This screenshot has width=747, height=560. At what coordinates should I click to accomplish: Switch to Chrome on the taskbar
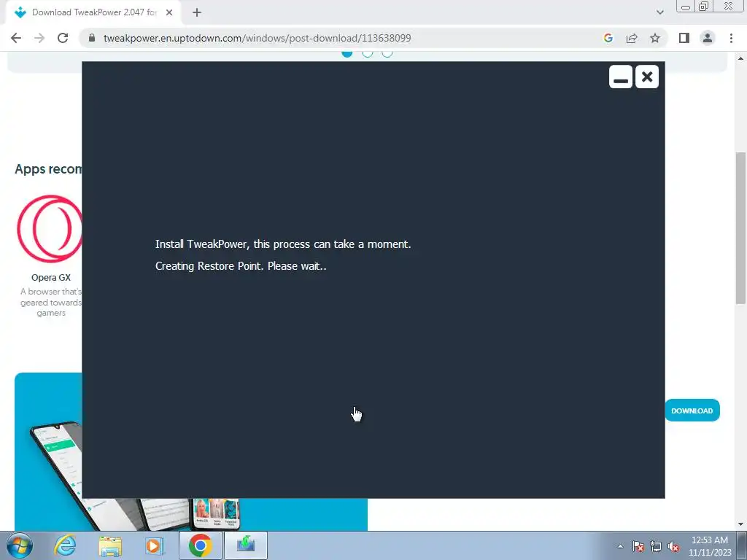click(200, 545)
